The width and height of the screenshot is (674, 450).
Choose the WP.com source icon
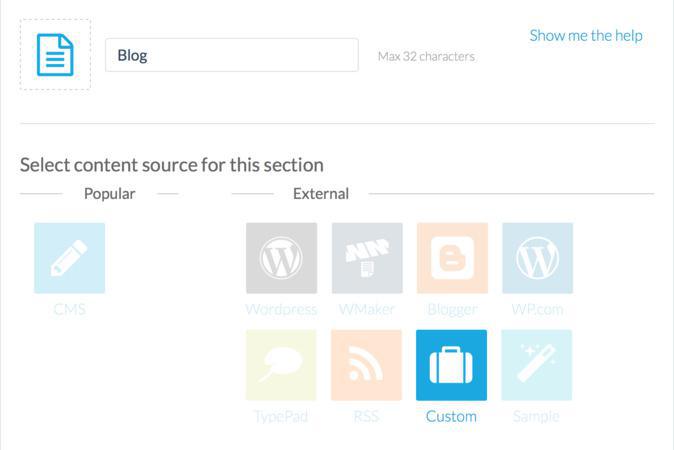point(537,258)
